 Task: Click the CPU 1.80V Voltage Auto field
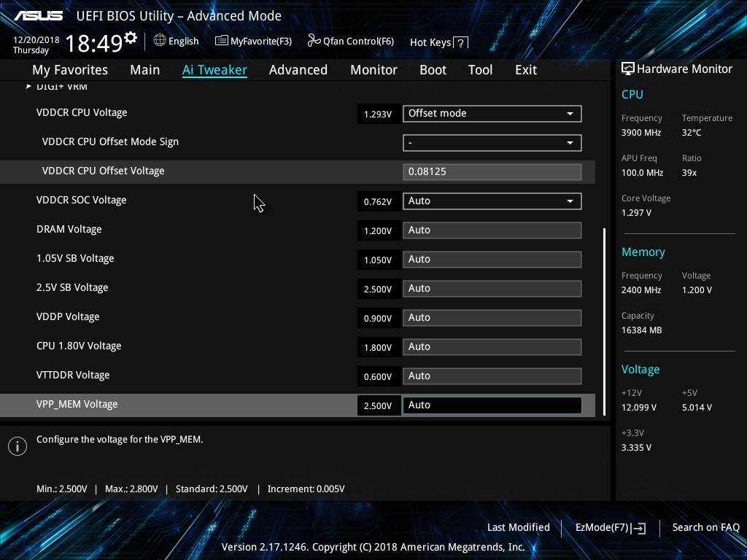point(492,347)
